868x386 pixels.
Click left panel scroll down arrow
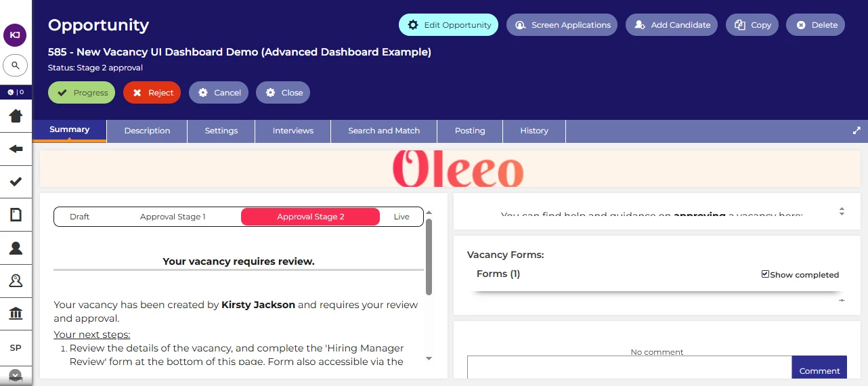click(429, 358)
